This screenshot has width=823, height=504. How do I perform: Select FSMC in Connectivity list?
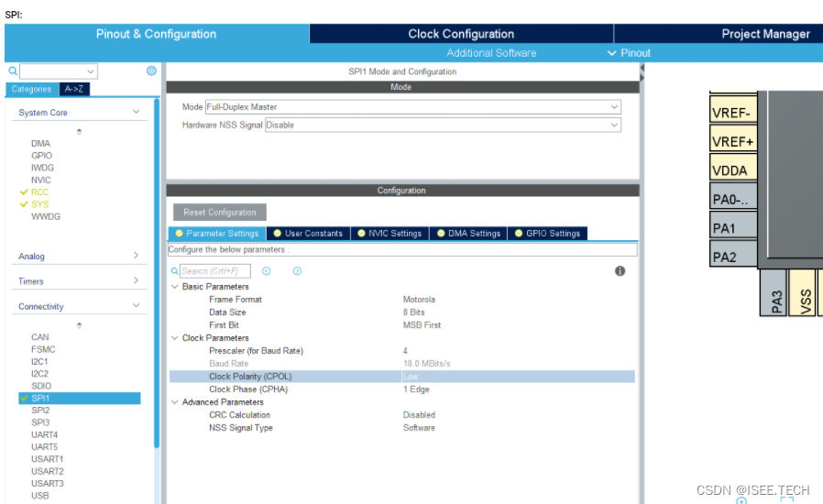[x=43, y=349]
